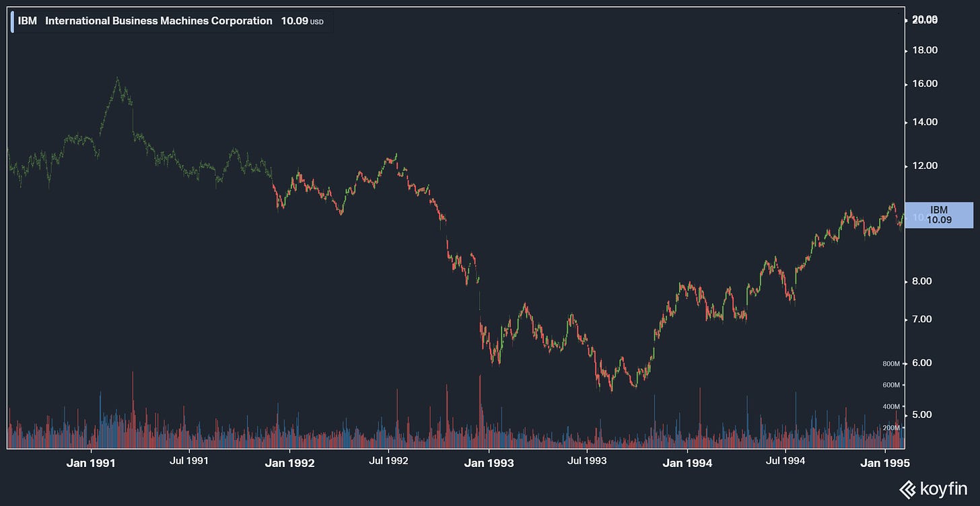Select the IBM ticker symbol in the legend
The width and height of the screenshot is (980, 506).
point(28,21)
